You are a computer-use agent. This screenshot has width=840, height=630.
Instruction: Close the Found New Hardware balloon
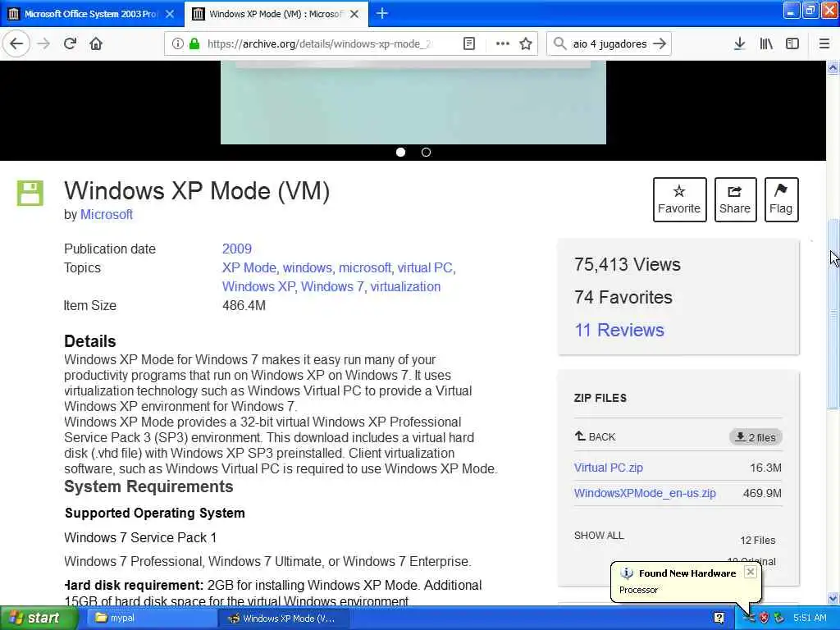coord(751,572)
